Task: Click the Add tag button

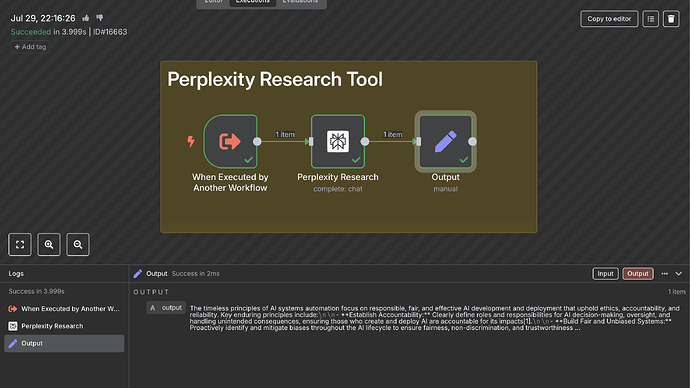Action: click(30, 47)
